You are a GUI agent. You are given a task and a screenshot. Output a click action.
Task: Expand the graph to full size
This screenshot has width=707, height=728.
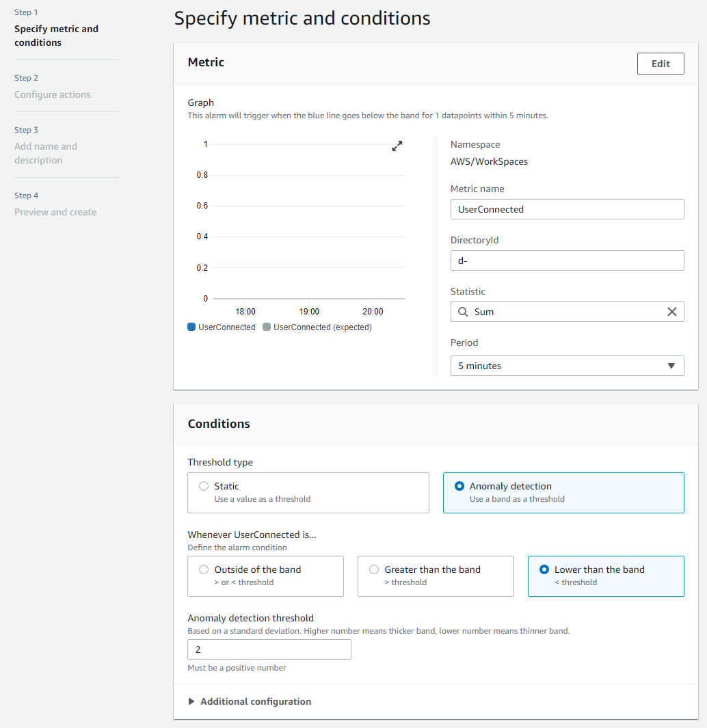tap(397, 146)
